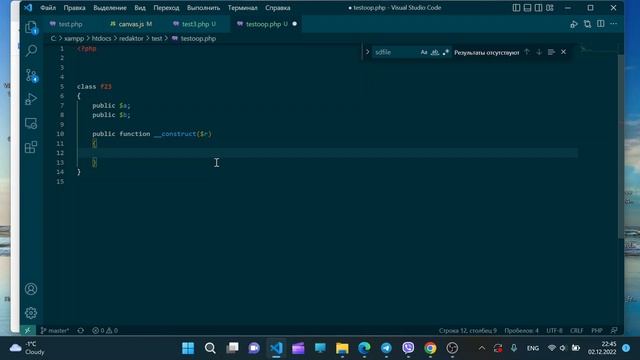Toggle Match Case in find widget
The image size is (640, 360).
(424, 52)
